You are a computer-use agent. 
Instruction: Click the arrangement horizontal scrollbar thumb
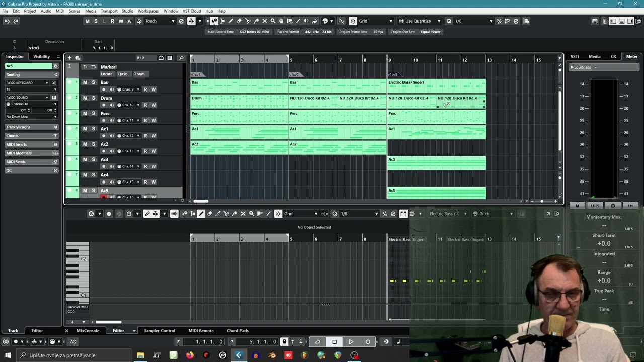tap(201, 201)
